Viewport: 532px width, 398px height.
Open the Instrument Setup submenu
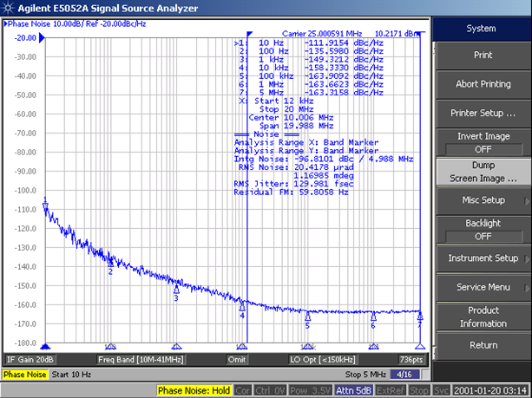(482, 258)
